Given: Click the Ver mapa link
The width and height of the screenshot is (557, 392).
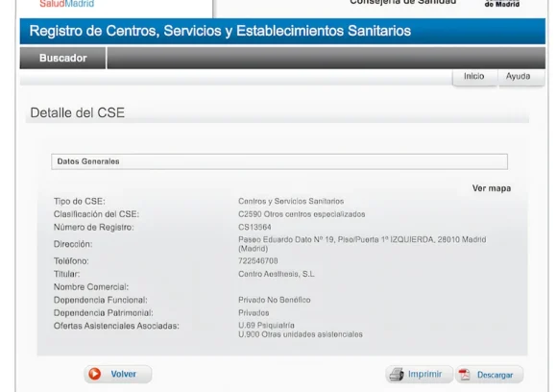Looking at the screenshot, I should click(492, 188).
